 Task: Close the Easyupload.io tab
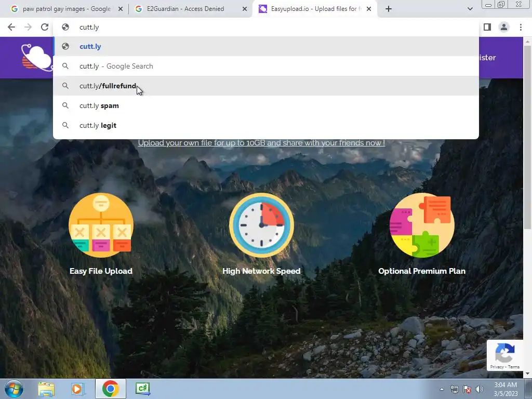(369, 9)
